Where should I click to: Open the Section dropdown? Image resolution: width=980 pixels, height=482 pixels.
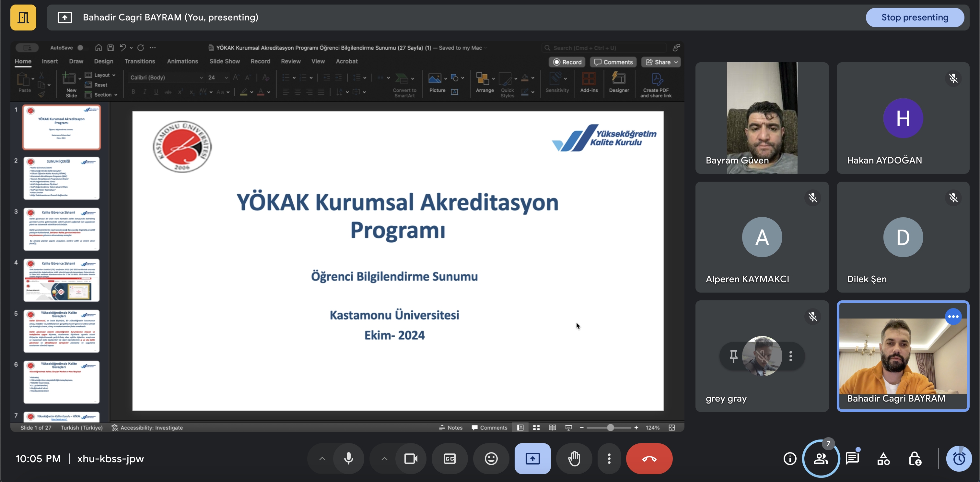coord(101,95)
